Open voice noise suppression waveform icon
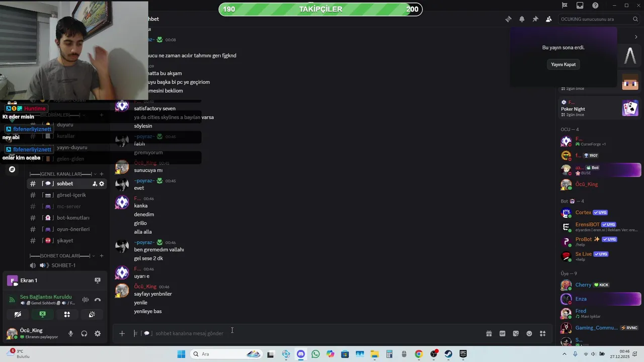The height and width of the screenshot is (362, 644). (86, 300)
